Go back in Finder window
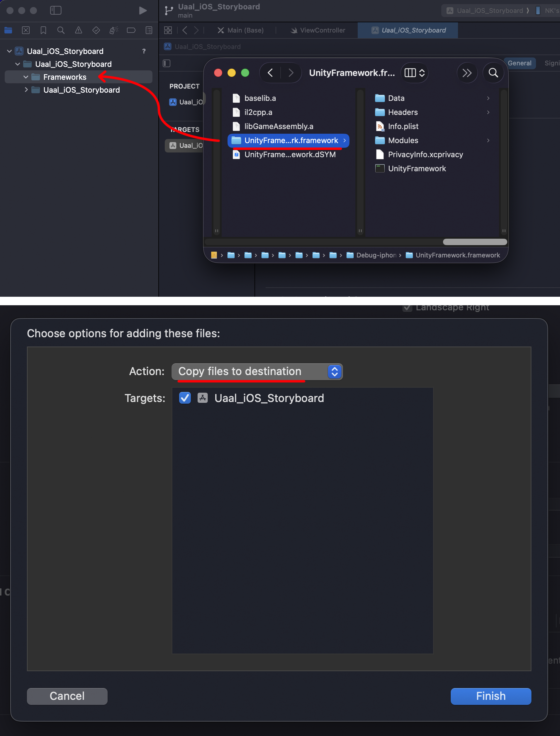This screenshot has height=736, width=560. 270,73
